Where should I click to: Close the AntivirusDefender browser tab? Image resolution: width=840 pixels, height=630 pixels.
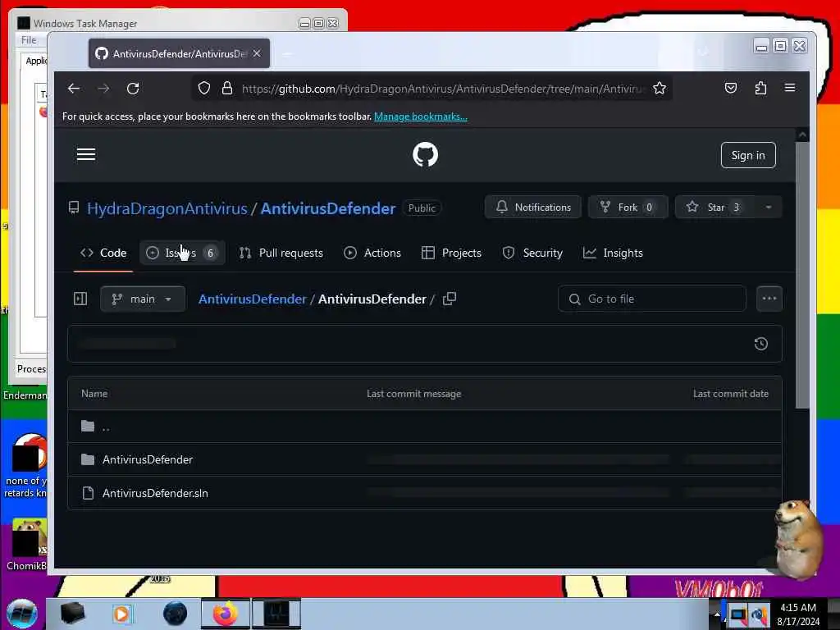pos(257,53)
